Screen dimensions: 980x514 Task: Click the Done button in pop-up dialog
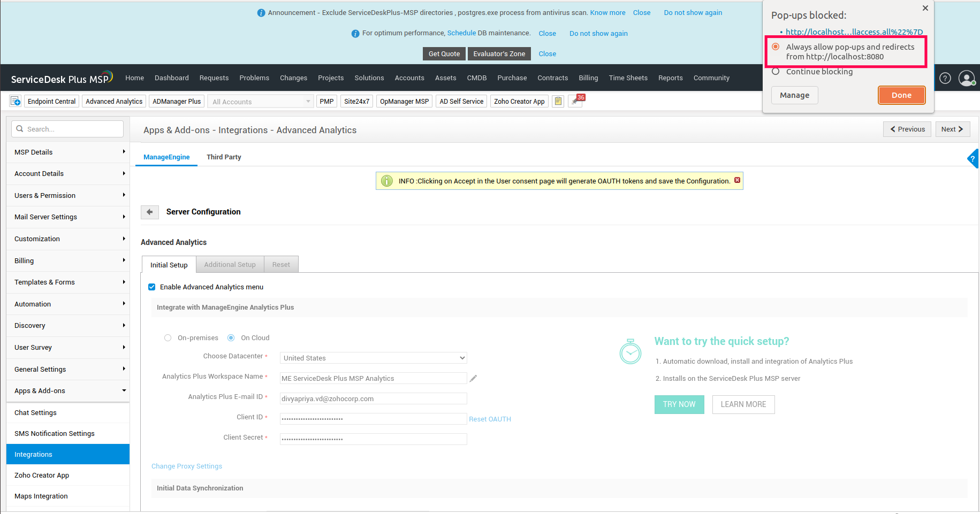(x=902, y=95)
